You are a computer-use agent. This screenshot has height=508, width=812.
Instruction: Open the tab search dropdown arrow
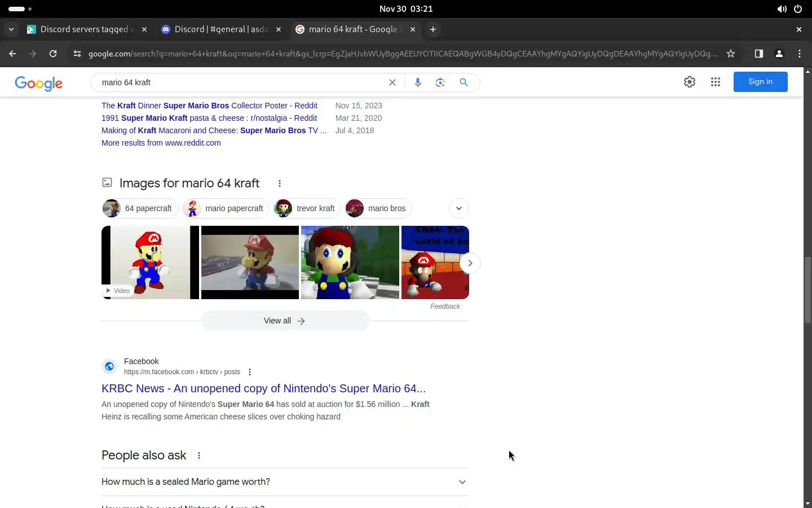coord(11,29)
